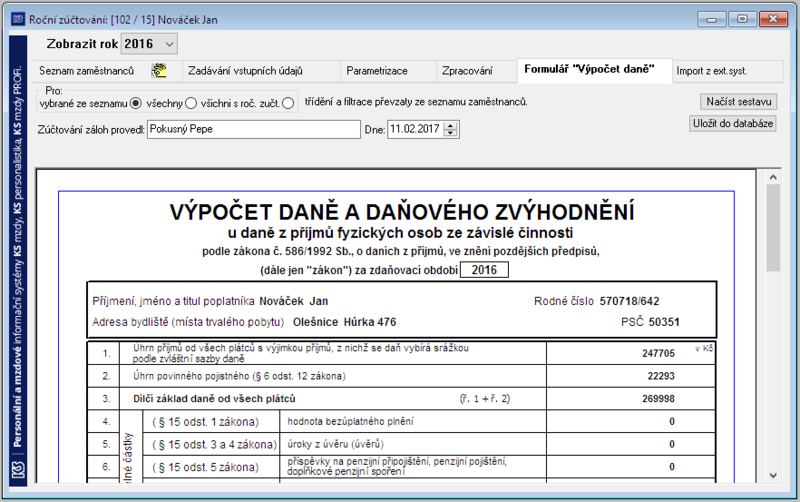
Task: Select the 'všechny' radio button
Action: coord(191,103)
